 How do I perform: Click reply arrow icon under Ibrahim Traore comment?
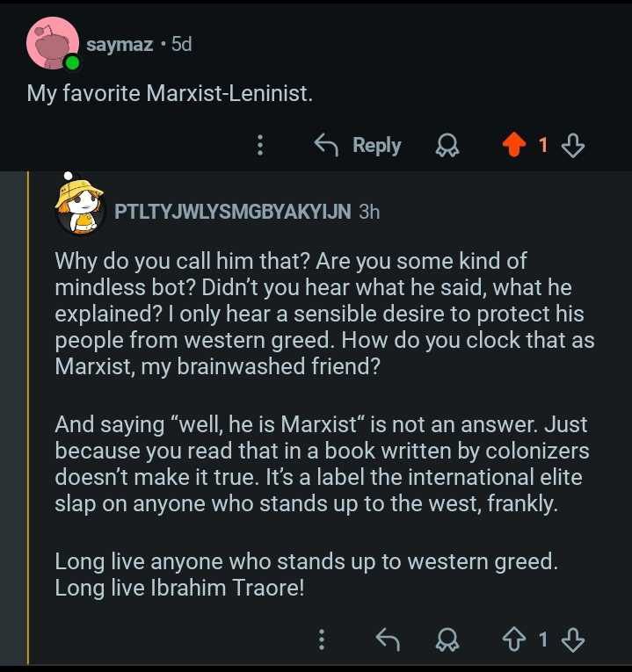pos(387,640)
